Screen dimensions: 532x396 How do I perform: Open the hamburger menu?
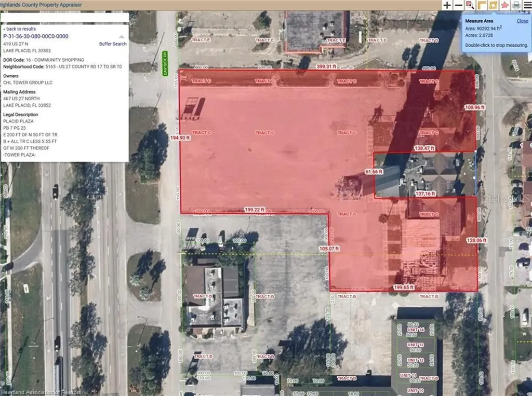click(527, 5)
